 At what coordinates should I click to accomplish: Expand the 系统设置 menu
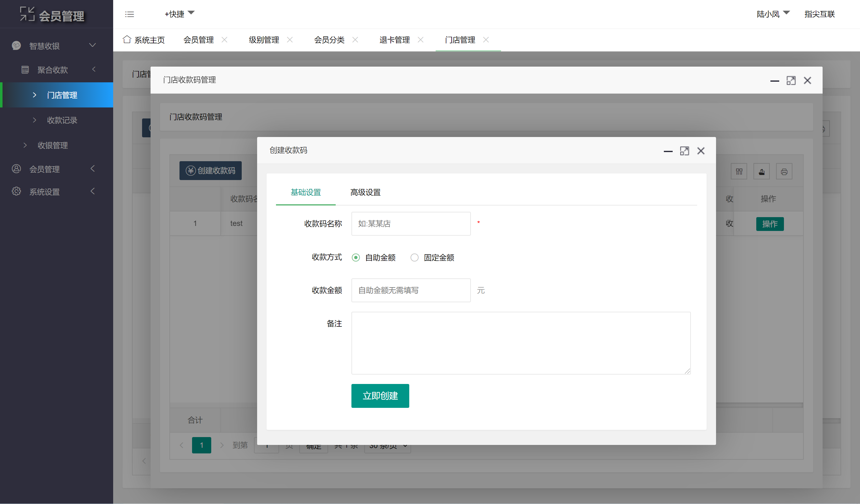92,191
